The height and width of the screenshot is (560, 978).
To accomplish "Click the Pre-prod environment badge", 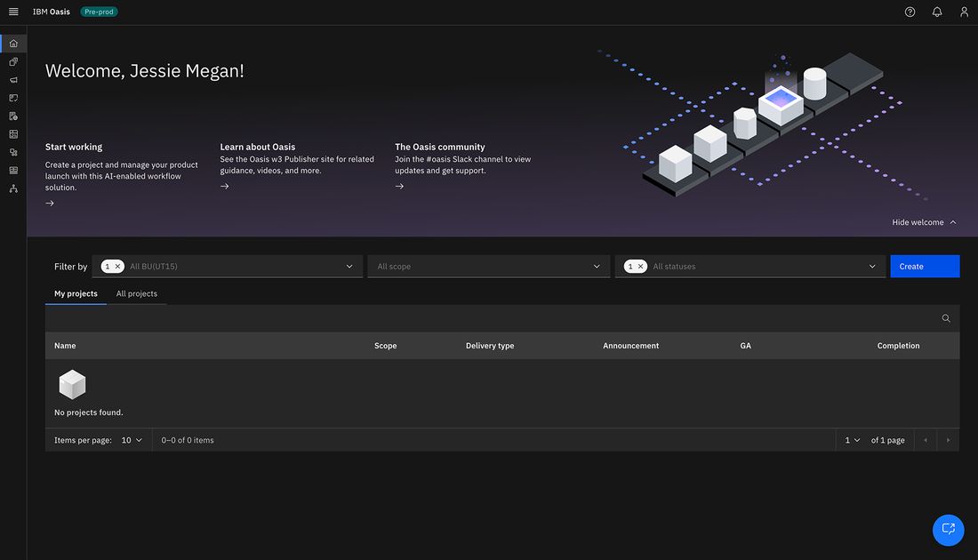I will (100, 12).
